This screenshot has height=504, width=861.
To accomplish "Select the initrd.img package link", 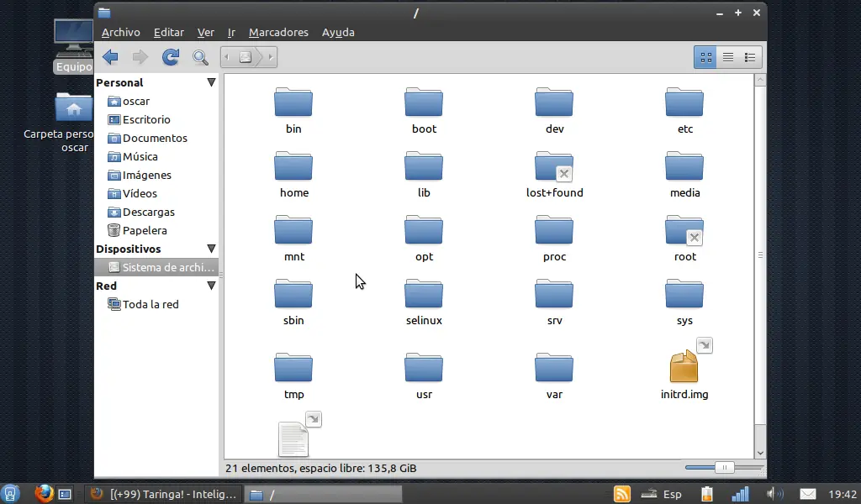I will 684,365.
